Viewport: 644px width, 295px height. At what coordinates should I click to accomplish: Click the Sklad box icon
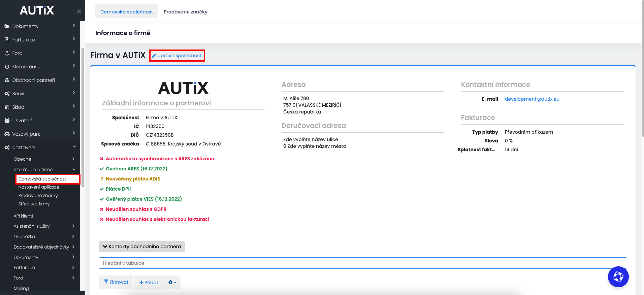(7, 107)
